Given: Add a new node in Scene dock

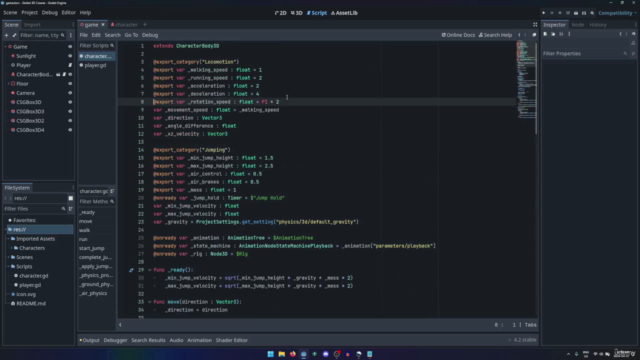Looking at the screenshot, I should click(6, 35).
